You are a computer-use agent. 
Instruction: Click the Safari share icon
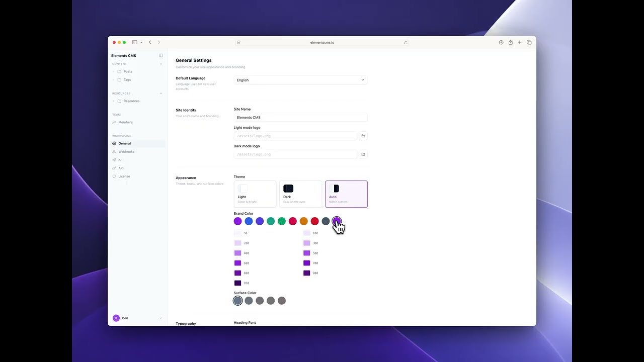point(510,42)
